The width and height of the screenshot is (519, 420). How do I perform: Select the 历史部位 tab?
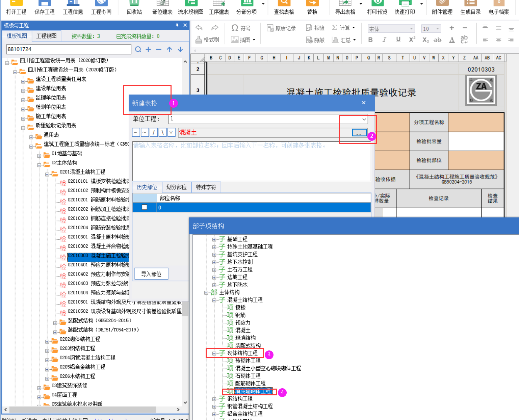(x=147, y=187)
